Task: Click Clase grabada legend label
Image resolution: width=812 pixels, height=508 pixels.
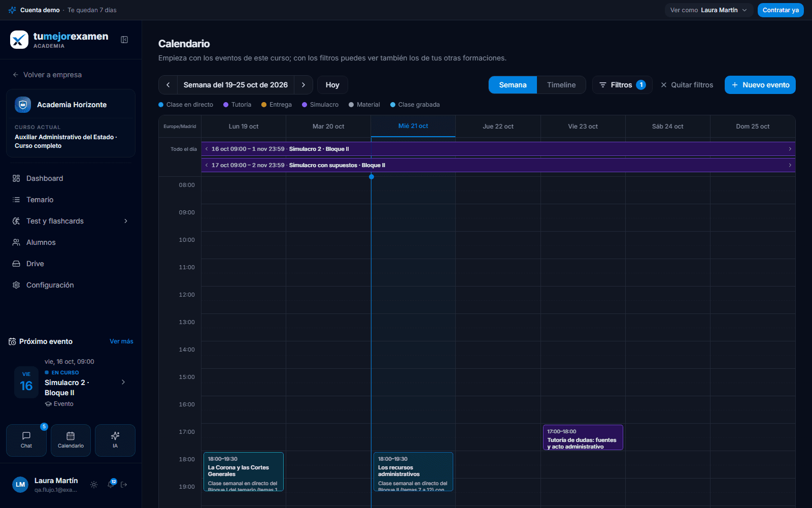Action: [419, 105]
